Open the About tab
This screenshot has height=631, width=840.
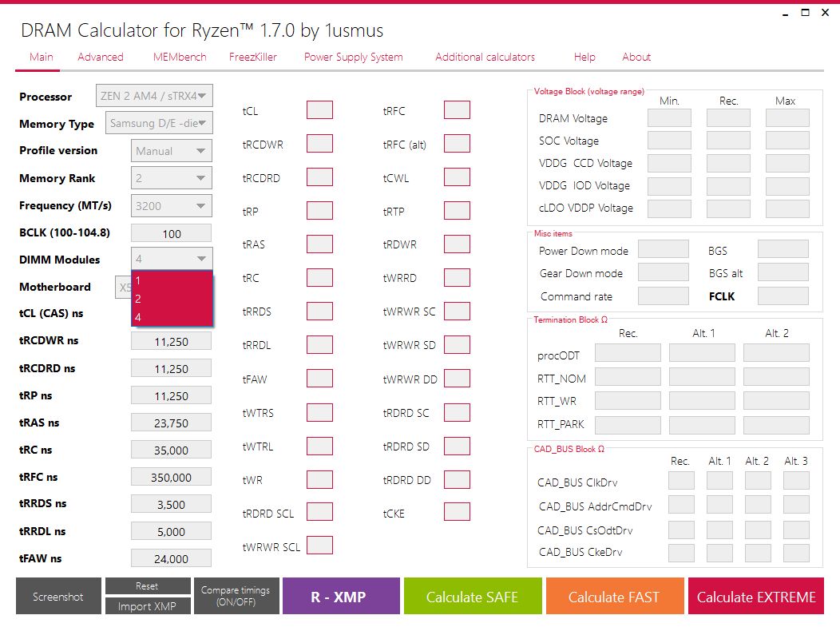[636, 57]
